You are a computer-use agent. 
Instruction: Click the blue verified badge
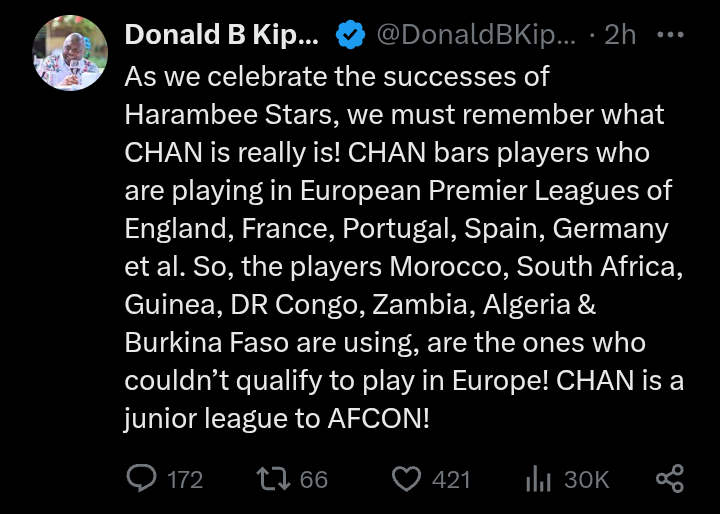coord(349,35)
